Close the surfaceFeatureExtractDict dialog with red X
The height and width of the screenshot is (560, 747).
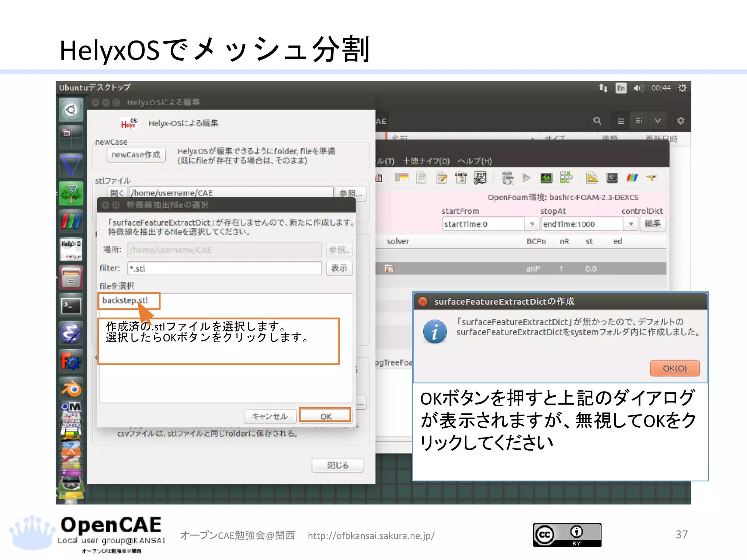click(423, 302)
